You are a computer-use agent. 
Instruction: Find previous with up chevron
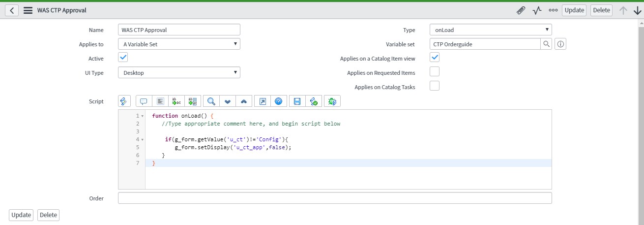pyautogui.click(x=244, y=101)
